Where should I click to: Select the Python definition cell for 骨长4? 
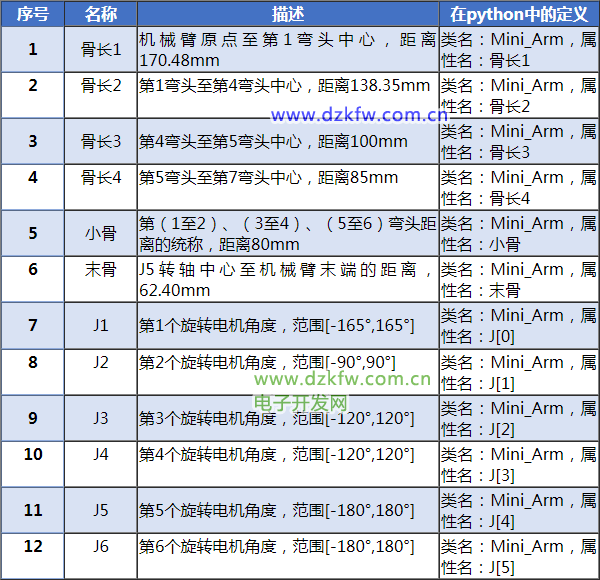pos(517,187)
